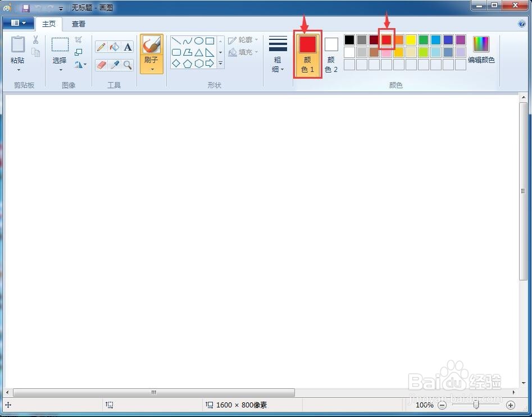Choose the Rectangle shape
This screenshot has width=532, height=417.
(210, 41)
